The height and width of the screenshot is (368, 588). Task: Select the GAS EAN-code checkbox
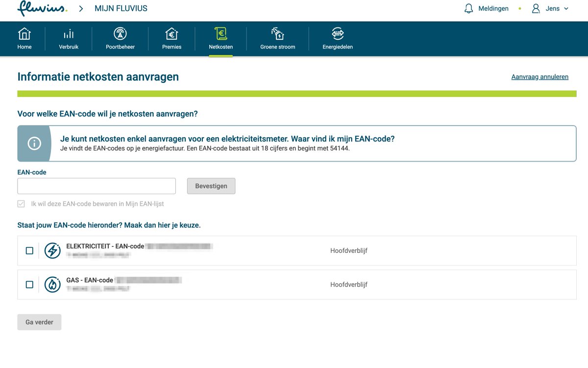point(29,284)
